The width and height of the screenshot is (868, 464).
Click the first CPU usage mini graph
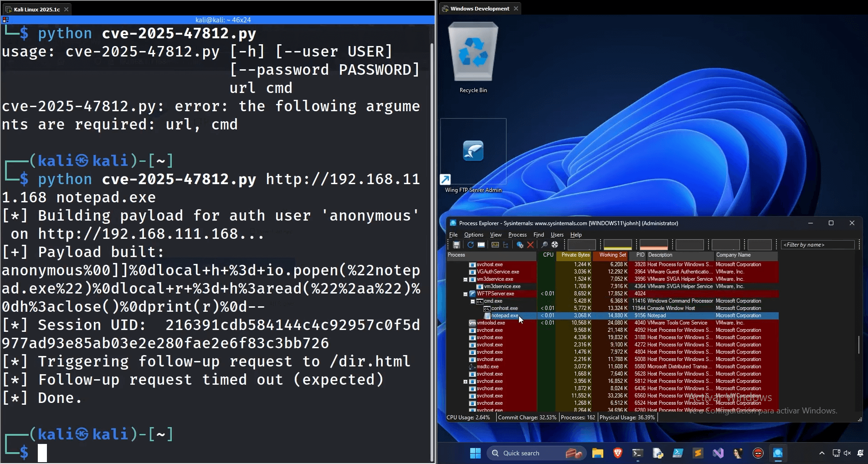581,245
